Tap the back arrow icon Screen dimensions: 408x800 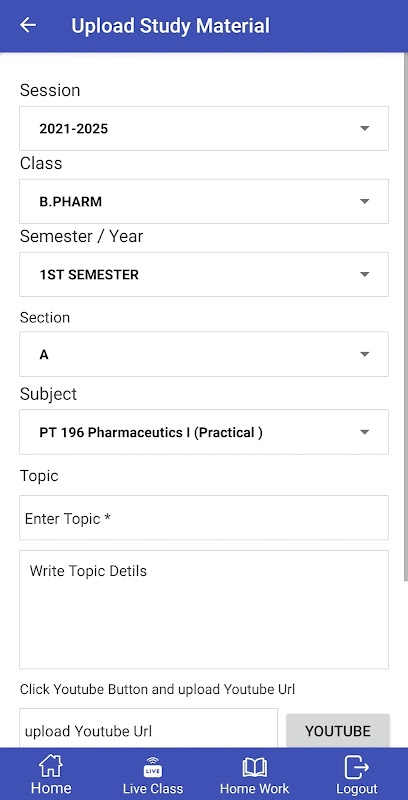[28, 25]
